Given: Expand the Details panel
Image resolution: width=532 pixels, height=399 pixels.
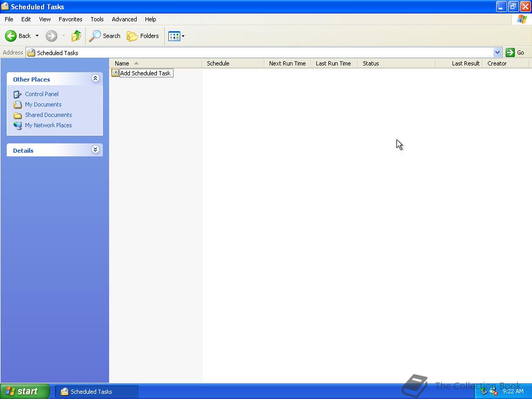Looking at the screenshot, I should point(96,150).
